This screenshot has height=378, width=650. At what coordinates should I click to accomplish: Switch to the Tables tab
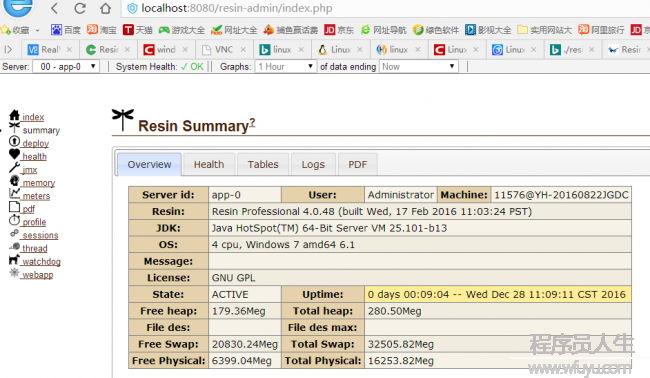tap(263, 165)
